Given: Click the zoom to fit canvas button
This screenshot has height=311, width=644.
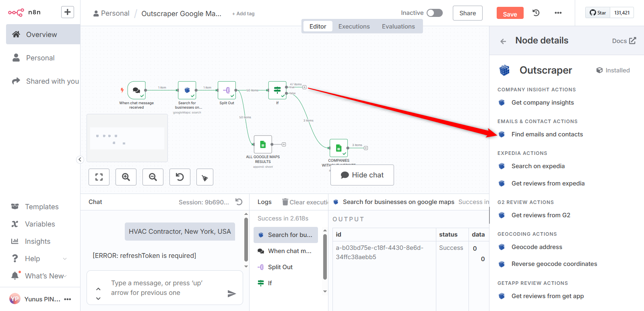Looking at the screenshot, I should click(x=99, y=177).
